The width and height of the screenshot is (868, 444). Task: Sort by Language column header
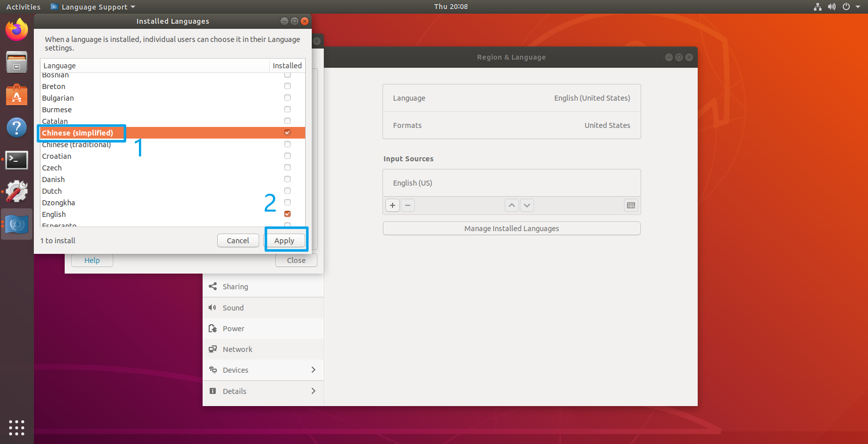pos(155,66)
